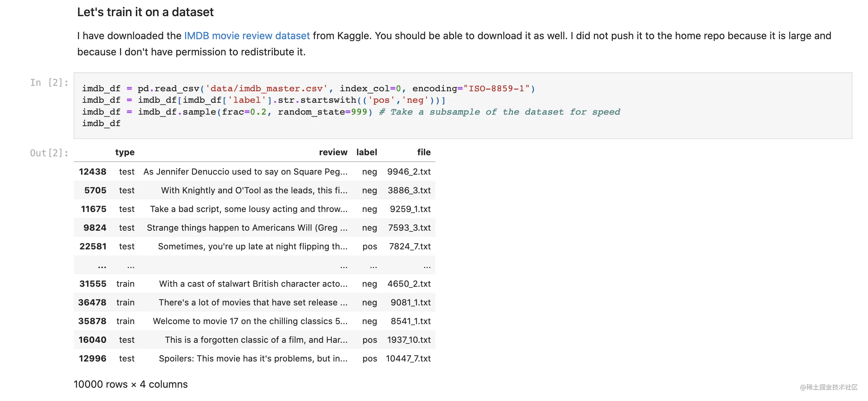The height and width of the screenshot is (401, 868).
Task: Click file cell 9946_2.txt
Action: click(x=409, y=172)
